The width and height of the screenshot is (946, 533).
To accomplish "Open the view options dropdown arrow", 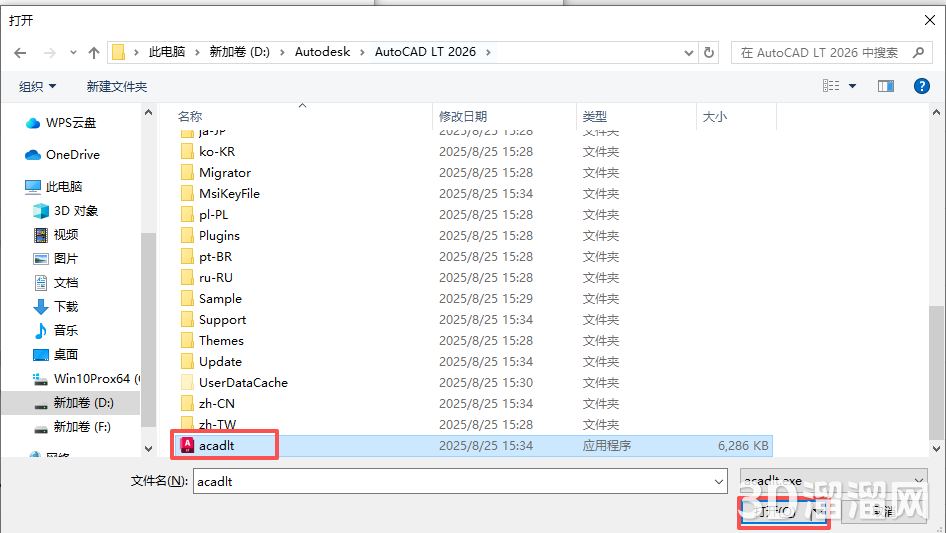I will (x=852, y=86).
